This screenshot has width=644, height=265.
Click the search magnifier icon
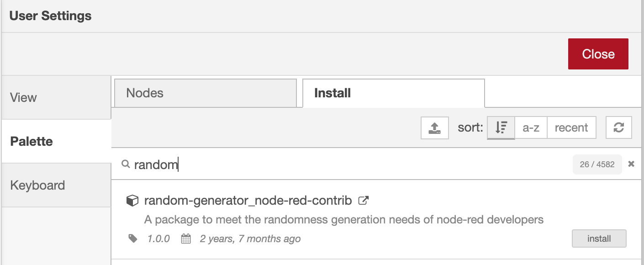[x=126, y=164]
